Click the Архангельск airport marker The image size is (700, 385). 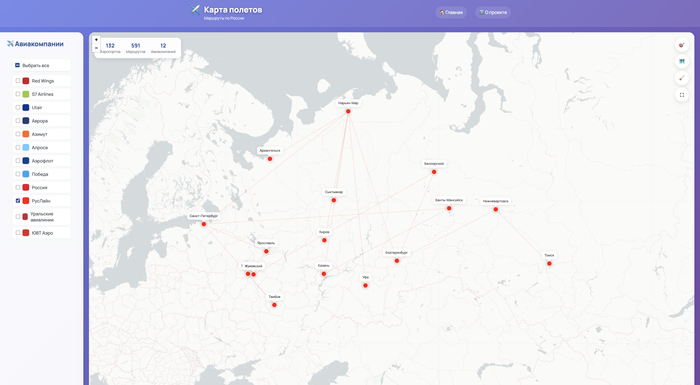[270, 159]
